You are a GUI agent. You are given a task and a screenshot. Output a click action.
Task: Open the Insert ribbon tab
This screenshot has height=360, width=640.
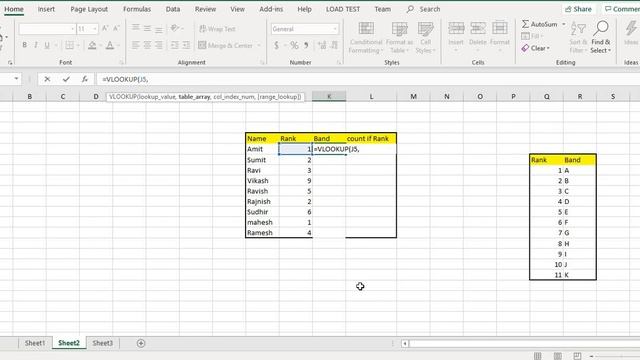(x=46, y=9)
